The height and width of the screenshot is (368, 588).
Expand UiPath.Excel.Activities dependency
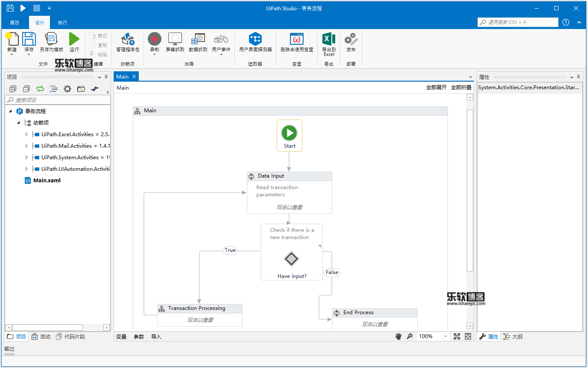(26, 134)
